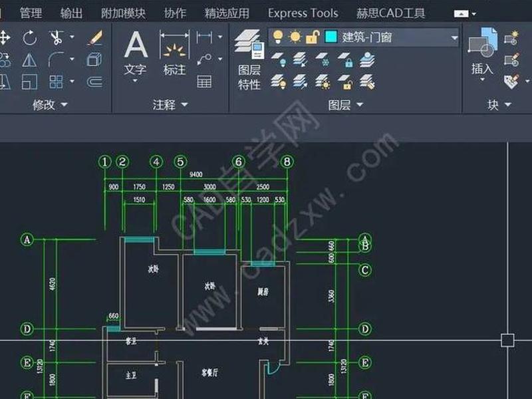This screenshot has width=532, height=399.
Task: Click Turn All Layers On icon
Action: [279, 82]
